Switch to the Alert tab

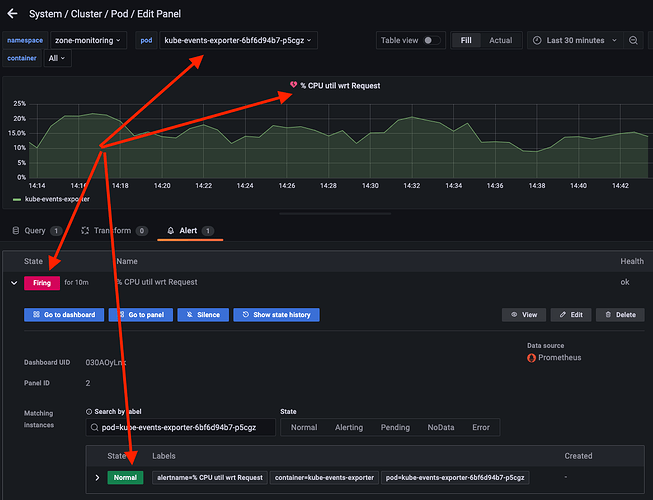click(190, 231)
